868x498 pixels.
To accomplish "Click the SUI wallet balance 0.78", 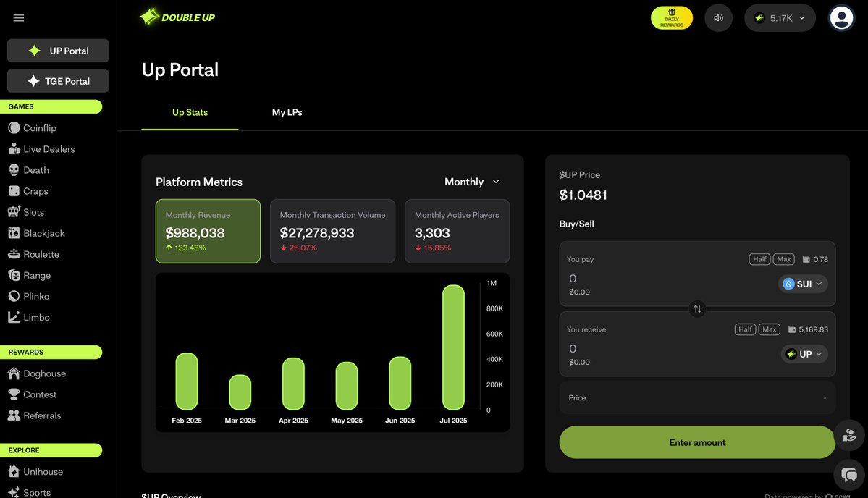I will (815, 259).
